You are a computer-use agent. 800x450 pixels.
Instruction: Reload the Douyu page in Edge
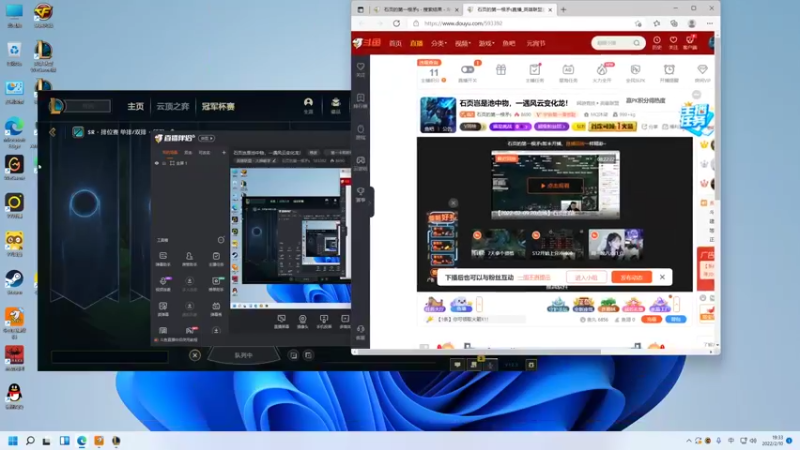(x=396, y=23)
